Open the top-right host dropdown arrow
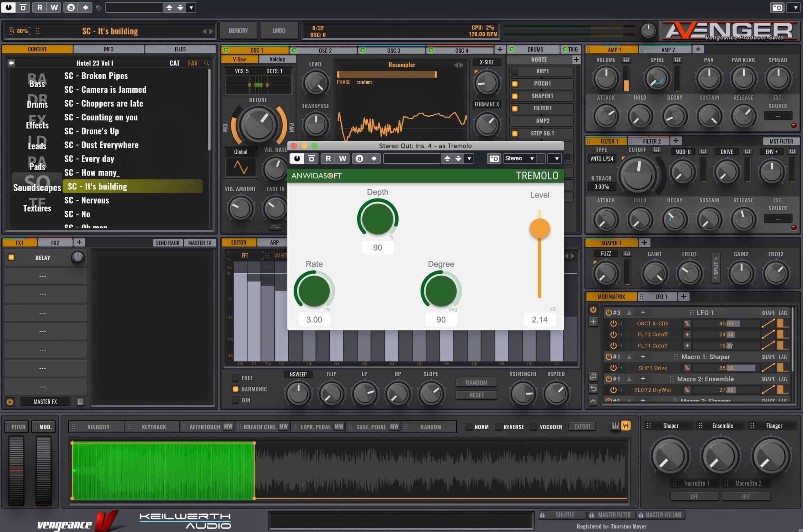Screen dimensions: 803x532 click(795, 8)
